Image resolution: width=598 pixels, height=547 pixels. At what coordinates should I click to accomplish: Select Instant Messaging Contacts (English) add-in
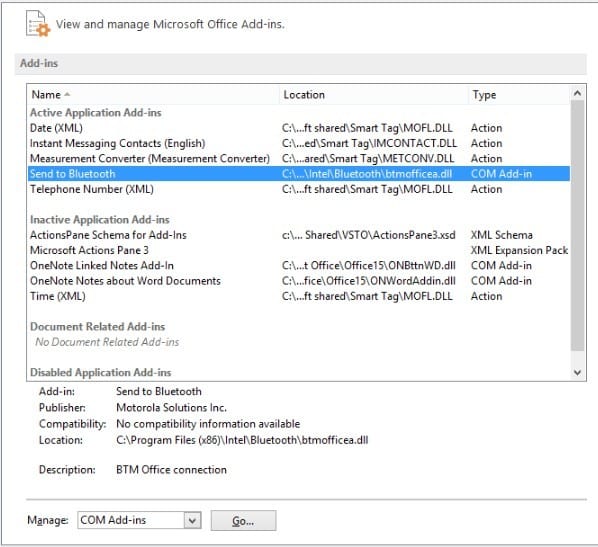(299, 143)
